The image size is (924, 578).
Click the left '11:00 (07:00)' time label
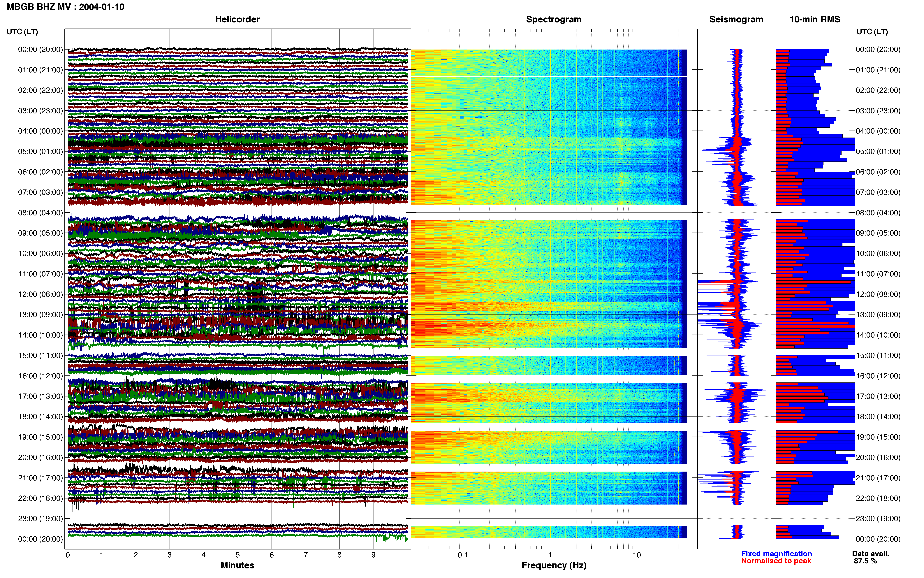tap(41, 274)
